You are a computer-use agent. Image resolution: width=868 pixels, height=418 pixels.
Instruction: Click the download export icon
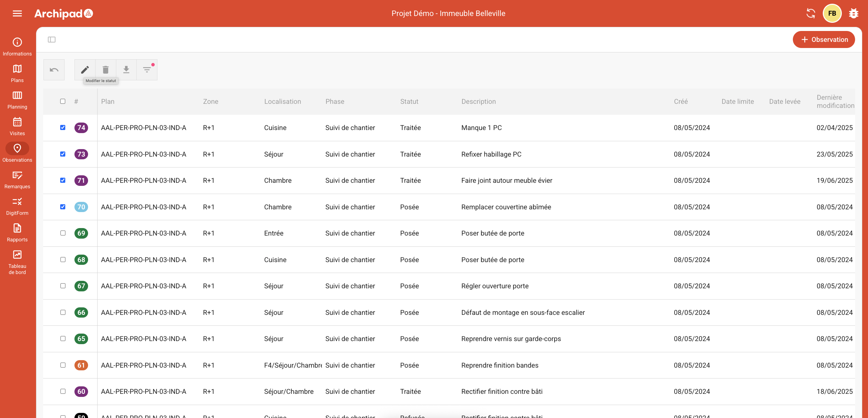126,70
